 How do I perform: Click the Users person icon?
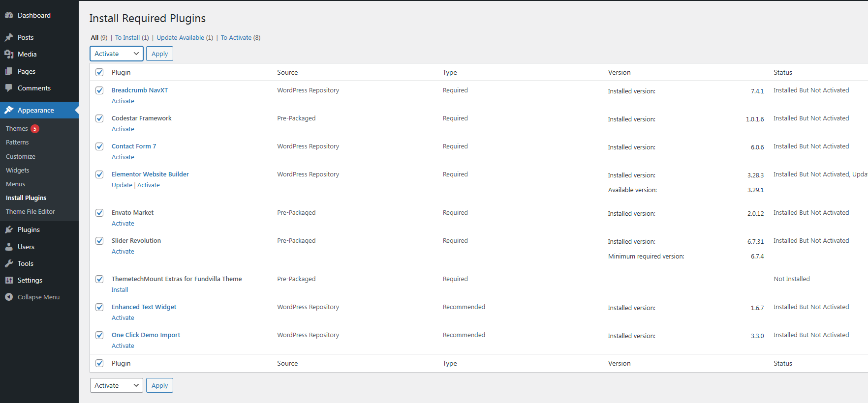coord(9,247)
